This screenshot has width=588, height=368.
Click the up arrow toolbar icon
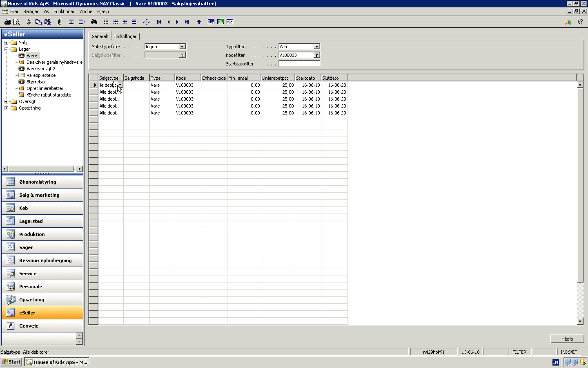tap(199, 22)
